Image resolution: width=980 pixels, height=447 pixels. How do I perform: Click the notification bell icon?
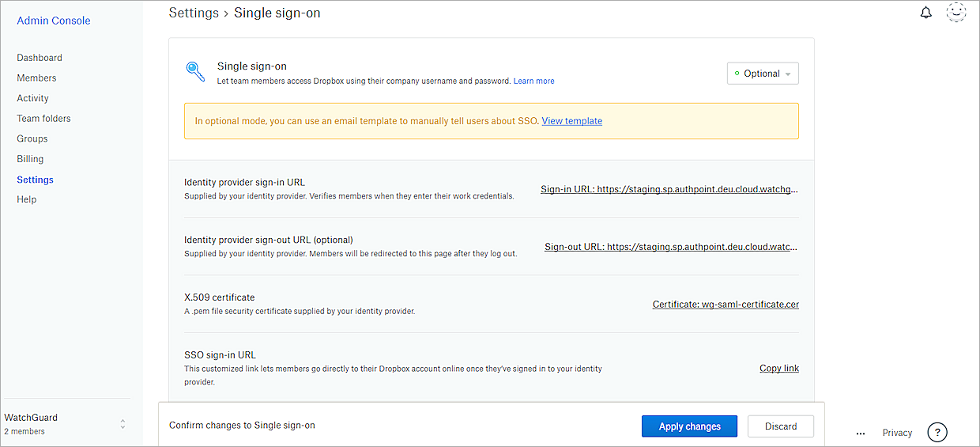point(926,13)
